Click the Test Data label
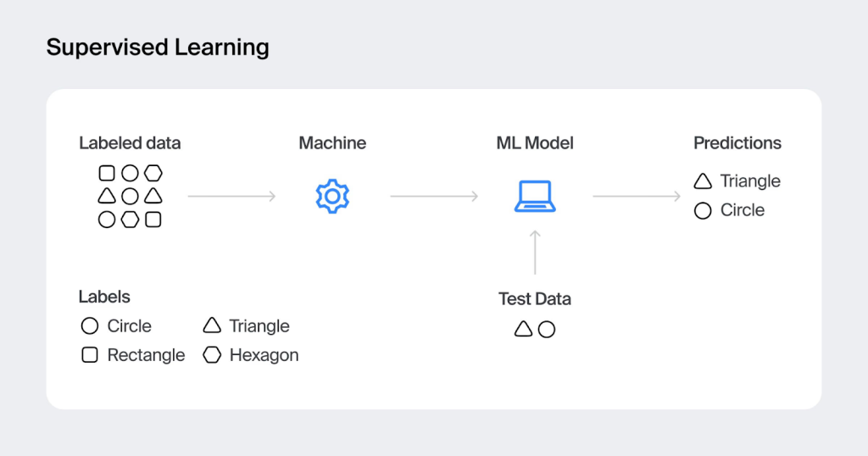The image size is (868, 456). (535, 299)
